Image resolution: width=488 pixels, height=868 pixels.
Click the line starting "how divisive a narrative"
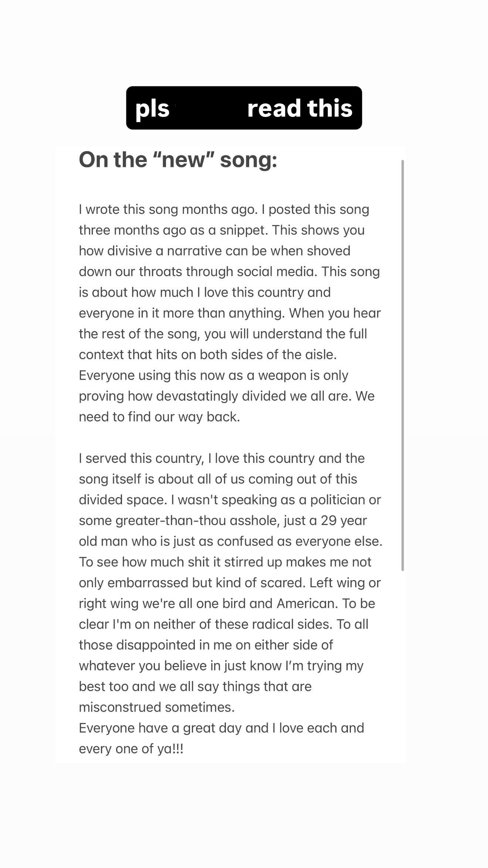(214, 251)
